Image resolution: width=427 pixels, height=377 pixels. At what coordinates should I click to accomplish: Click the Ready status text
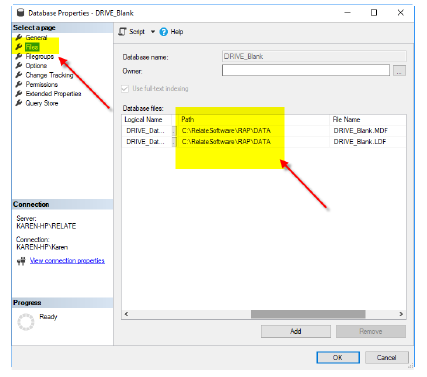tap(48, 316)
